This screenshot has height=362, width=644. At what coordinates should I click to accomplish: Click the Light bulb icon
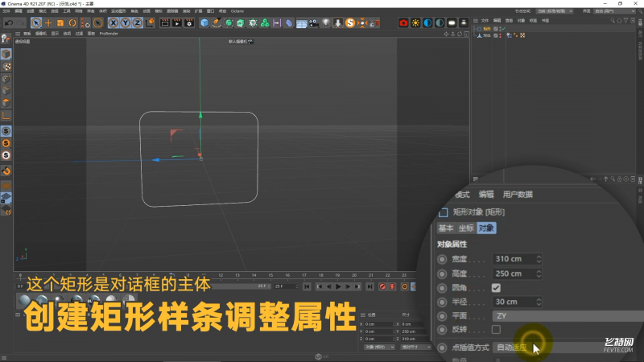coord(326,23)
